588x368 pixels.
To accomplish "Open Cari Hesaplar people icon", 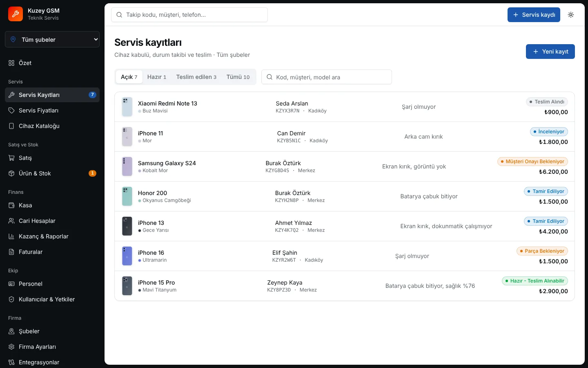I will click(11, 221).
